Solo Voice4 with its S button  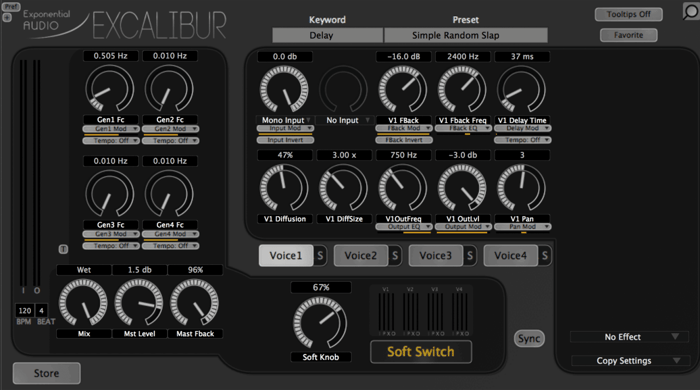(545, 256)
